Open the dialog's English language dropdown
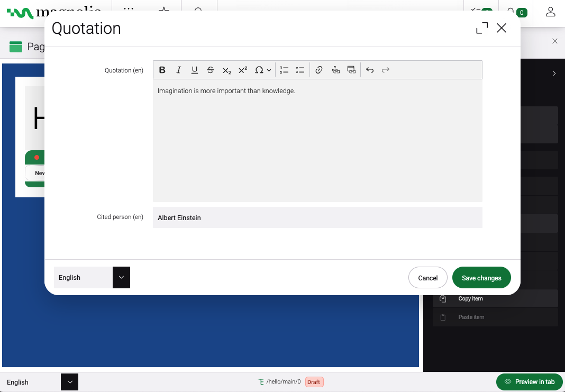This screenshot has width=565, height=392. pos(121,278)
